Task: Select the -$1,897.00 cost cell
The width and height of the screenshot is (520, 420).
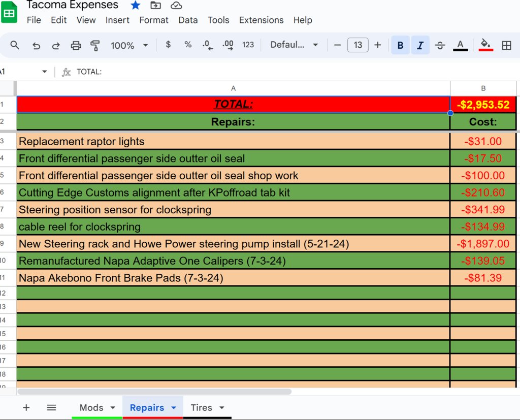Action: pyautogui.click(x=483, y=244)
